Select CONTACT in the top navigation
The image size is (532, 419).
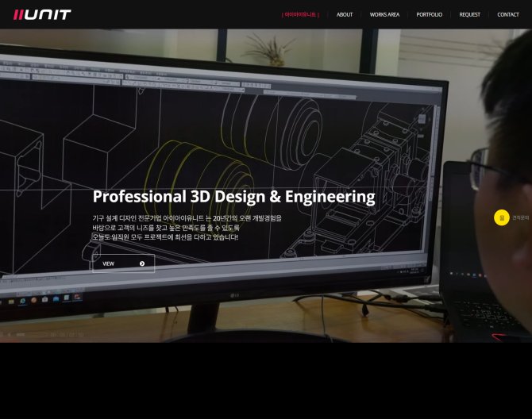coord(507,14)
